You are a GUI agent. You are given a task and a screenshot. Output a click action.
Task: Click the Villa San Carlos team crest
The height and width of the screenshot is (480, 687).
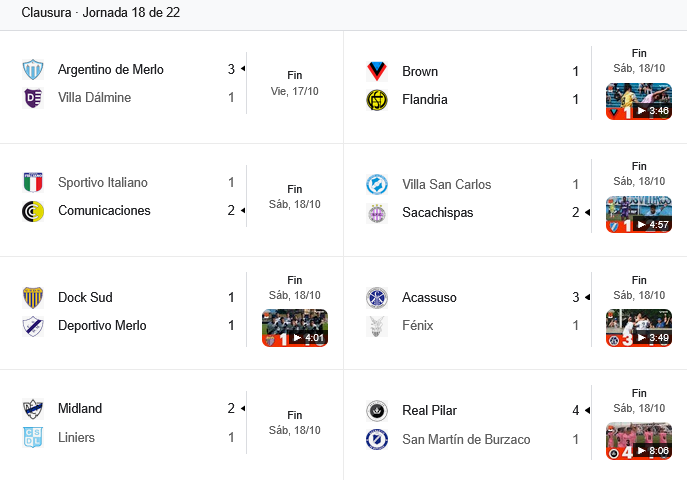377,185
